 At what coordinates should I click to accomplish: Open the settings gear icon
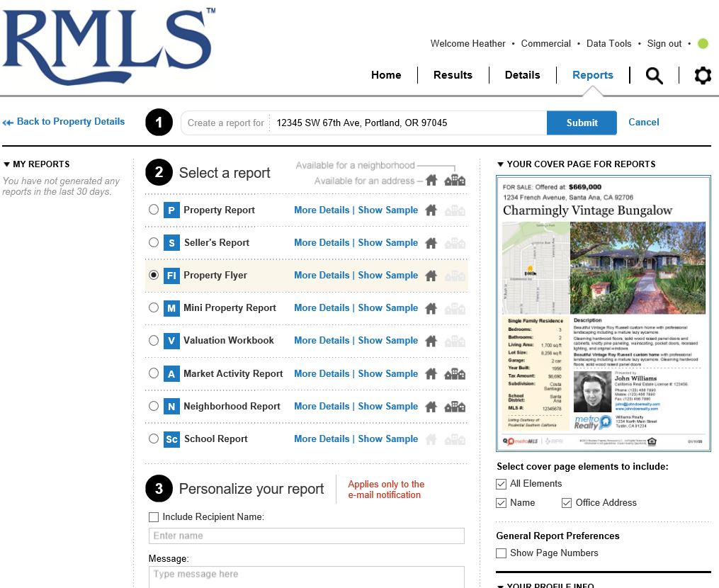click(x=702, y=75)
